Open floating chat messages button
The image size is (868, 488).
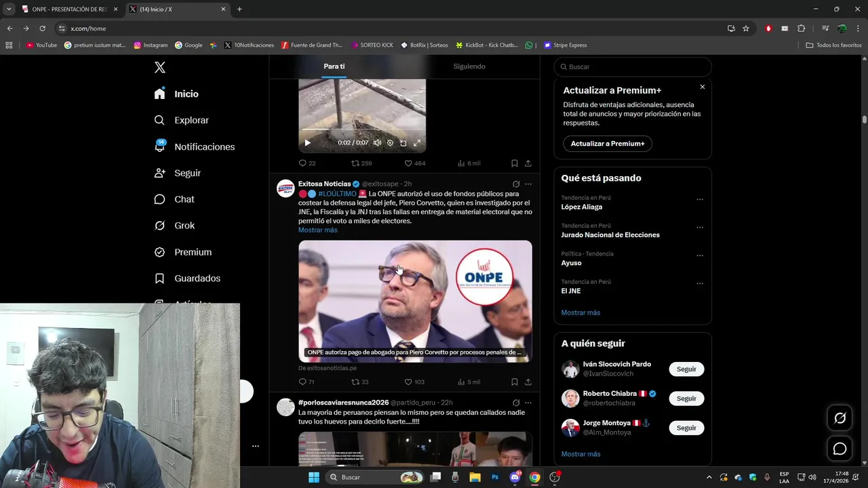pyautogui.click(x=840, y=449)
